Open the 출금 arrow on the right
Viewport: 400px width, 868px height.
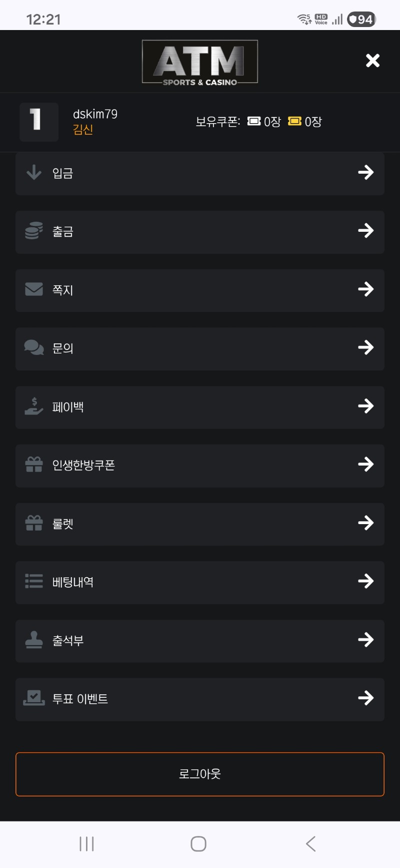(366, 231)
